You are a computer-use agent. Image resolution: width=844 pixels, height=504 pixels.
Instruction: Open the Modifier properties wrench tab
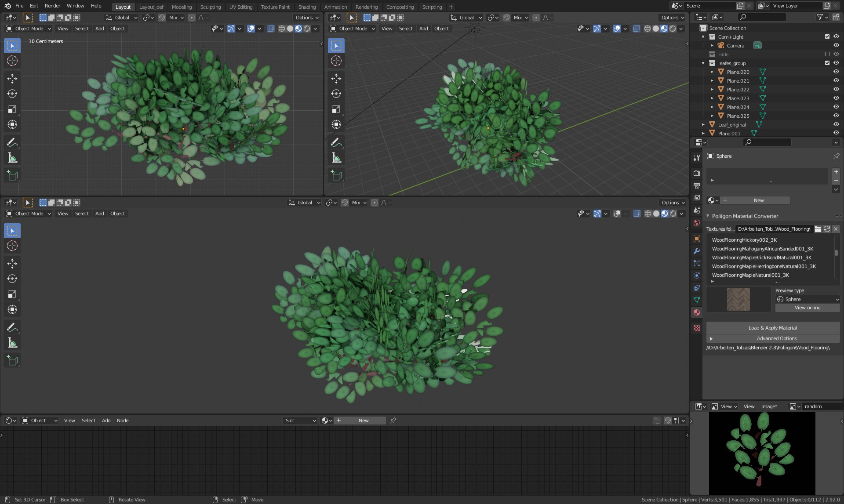(697, 251)
